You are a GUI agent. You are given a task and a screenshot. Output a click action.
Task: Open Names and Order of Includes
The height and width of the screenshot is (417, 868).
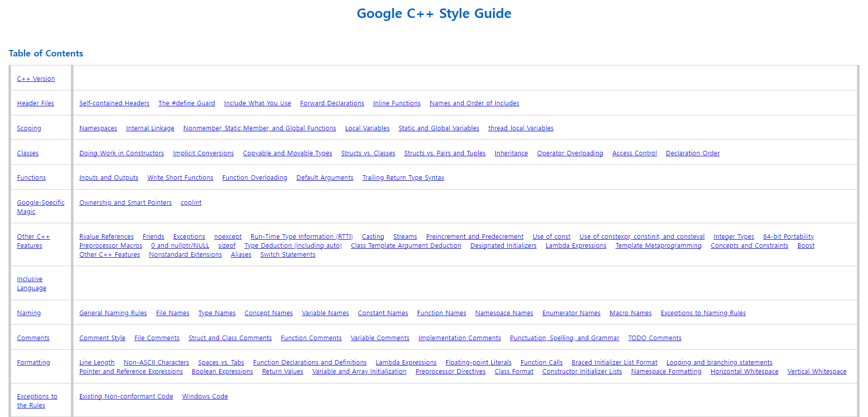(474, 103)
